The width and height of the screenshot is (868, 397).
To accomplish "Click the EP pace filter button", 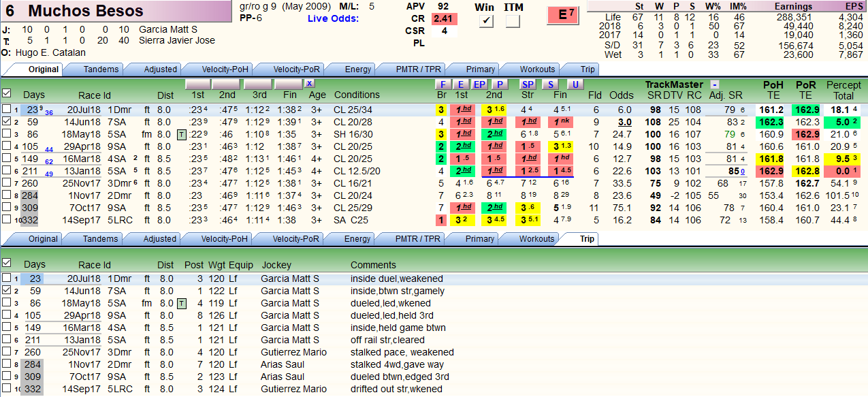I will pos(480,84).
